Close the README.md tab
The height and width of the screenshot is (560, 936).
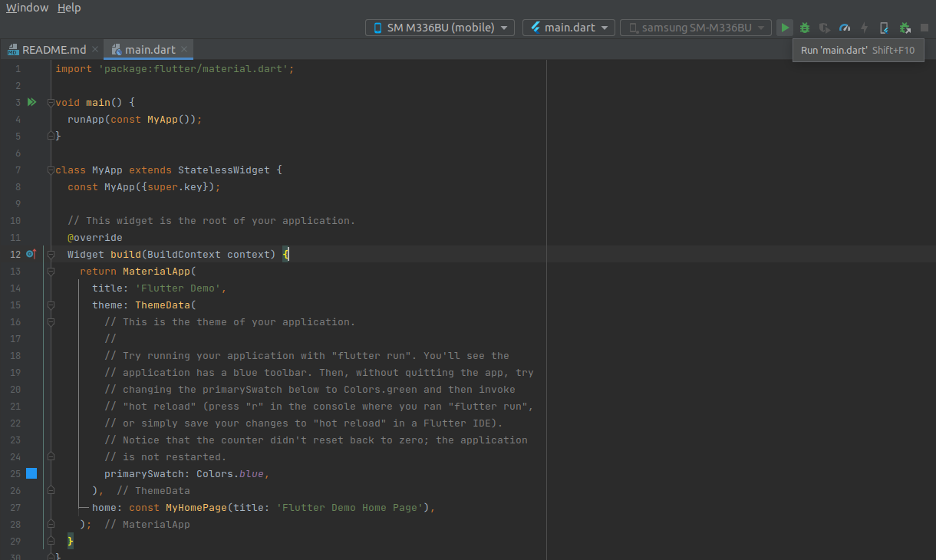(x=95, y=50)
